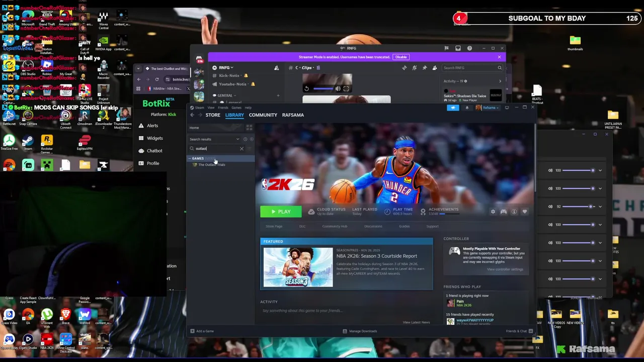Image resolution: width=644 pixels, height=362 pixels.
Task: Open COMMUNITY tab in Steam
Action: [263, 115]
